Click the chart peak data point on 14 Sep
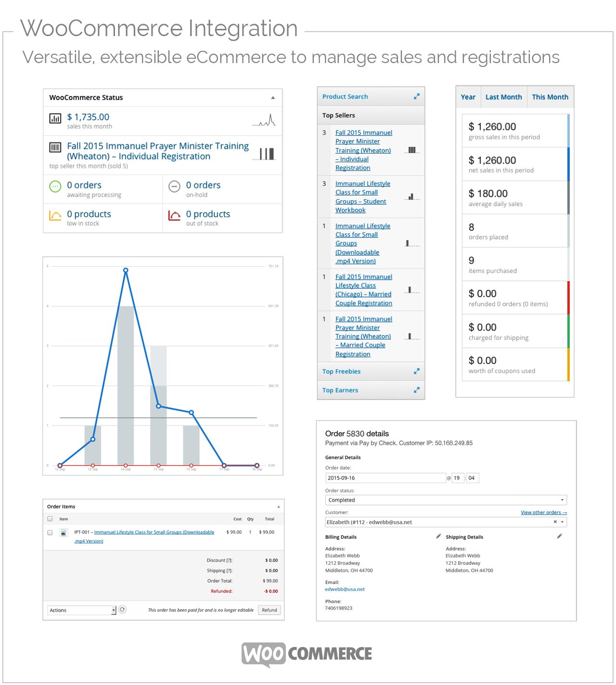 pos(126,271)
